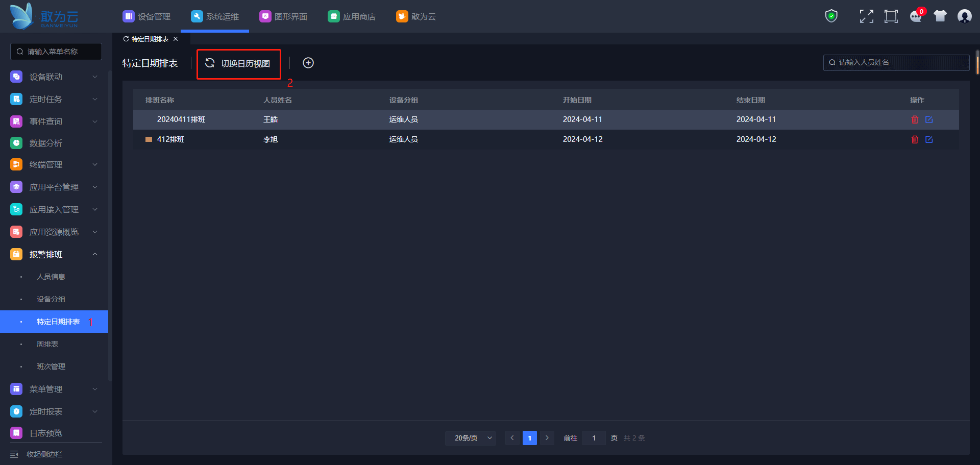The width and height of the screenshot is (980, 465).
Task: Click the 排班名称 column header
Action: tap(160, 100)
